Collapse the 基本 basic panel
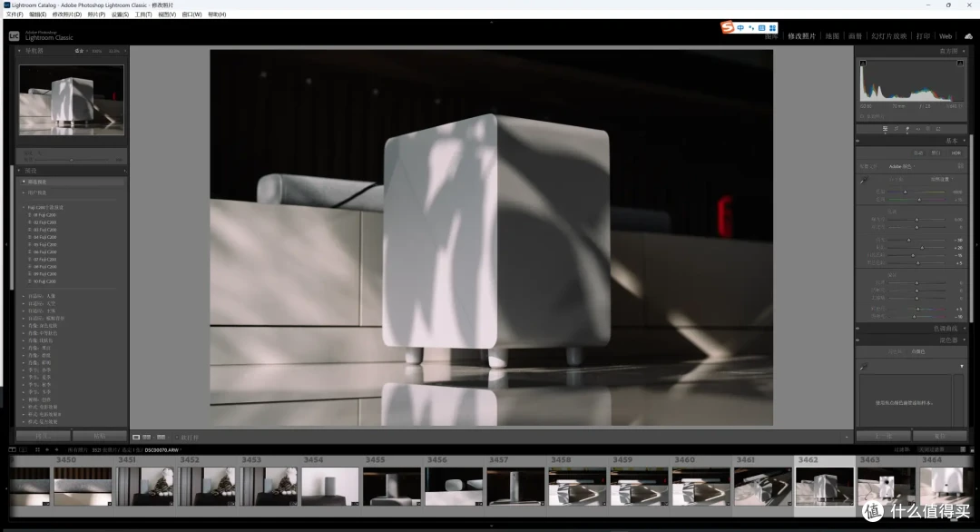Screen dimensions: 980x532 [x=965, y=141]
